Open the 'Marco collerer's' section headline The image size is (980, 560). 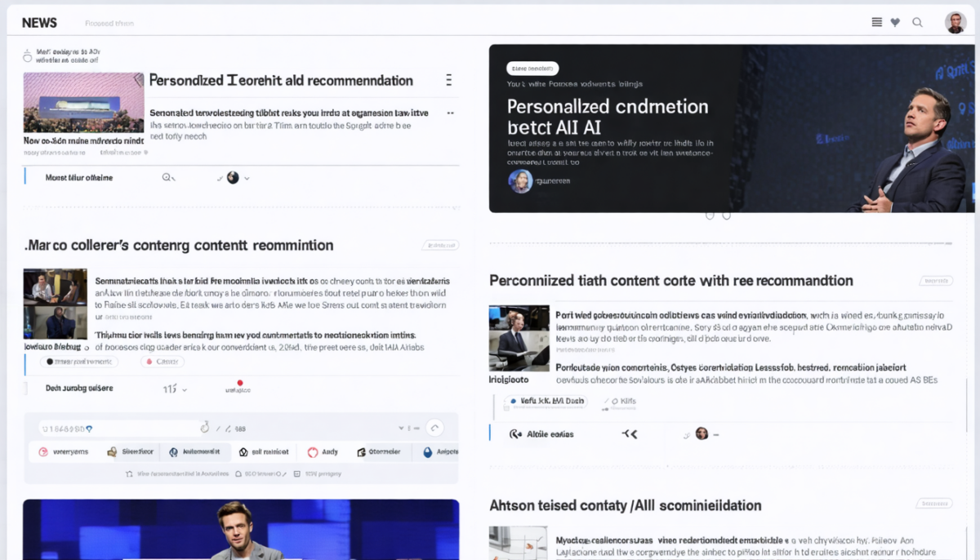(x=179, y=245)
